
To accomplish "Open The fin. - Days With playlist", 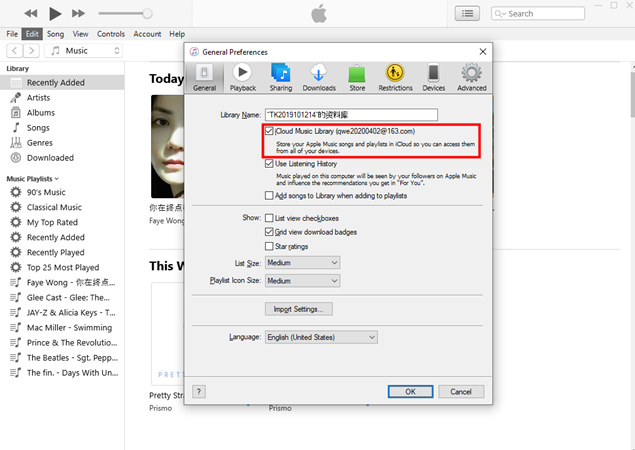I will (x=62, y=373).
